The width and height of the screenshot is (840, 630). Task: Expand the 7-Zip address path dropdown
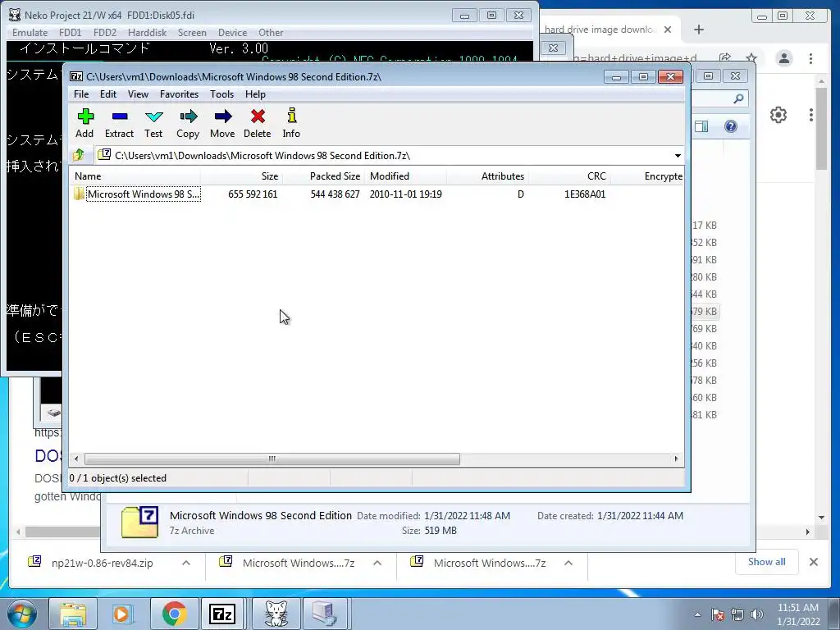678,156
